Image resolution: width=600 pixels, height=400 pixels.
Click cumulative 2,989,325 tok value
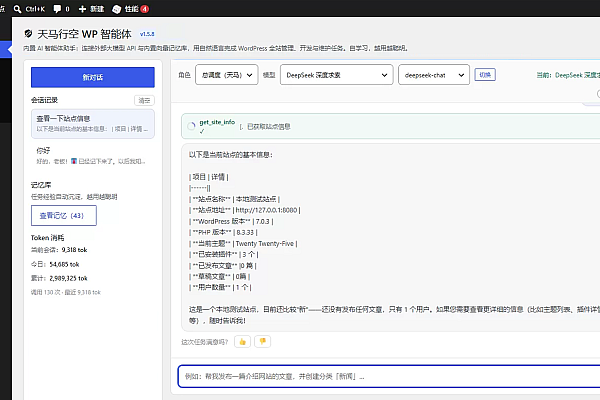pyautogui.click(x=68, y=278)
